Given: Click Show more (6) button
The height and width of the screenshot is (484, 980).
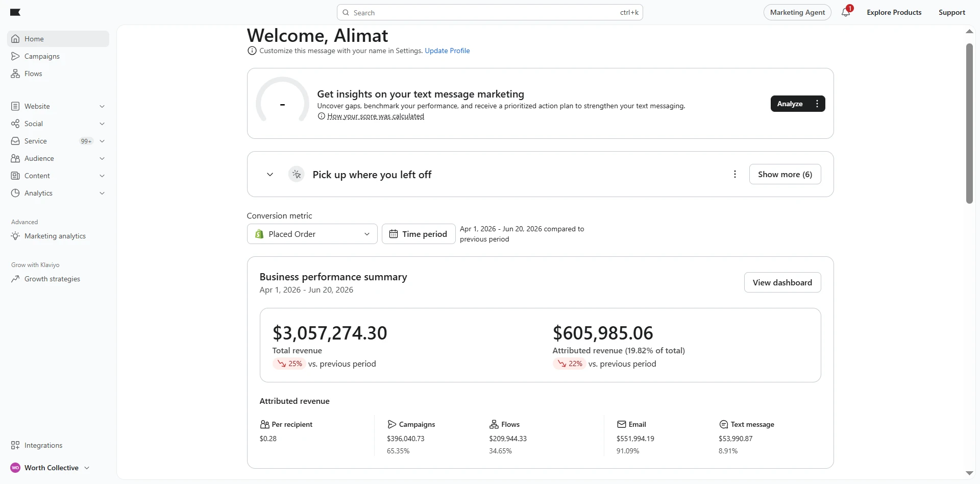Looking at the screenshot, I should [x=785, y=174].
